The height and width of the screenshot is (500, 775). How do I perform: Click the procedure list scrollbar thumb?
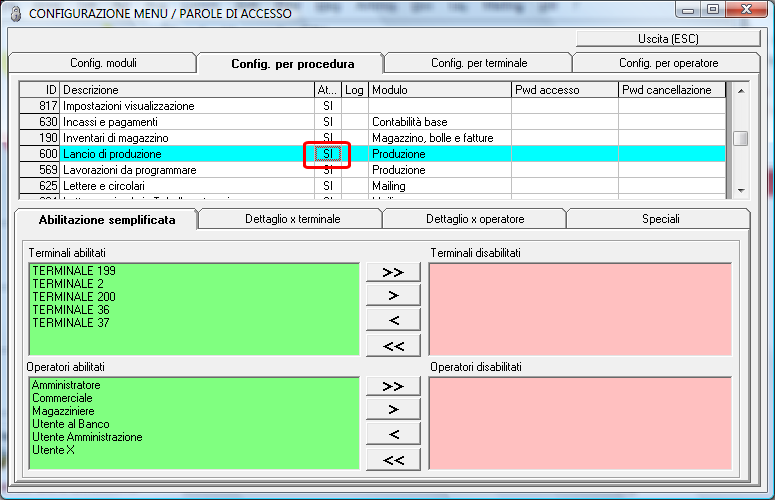(x=740, y=138)
